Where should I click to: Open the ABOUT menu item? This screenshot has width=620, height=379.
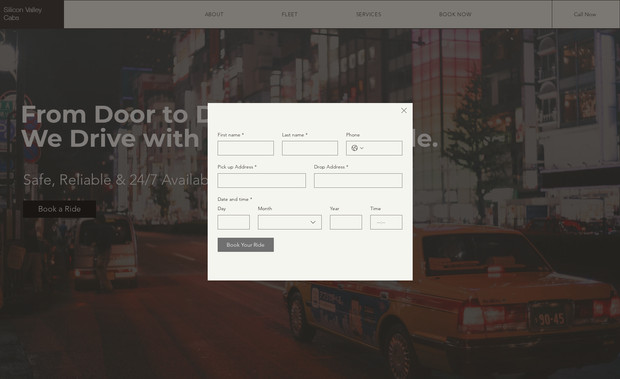coord(214,14)
